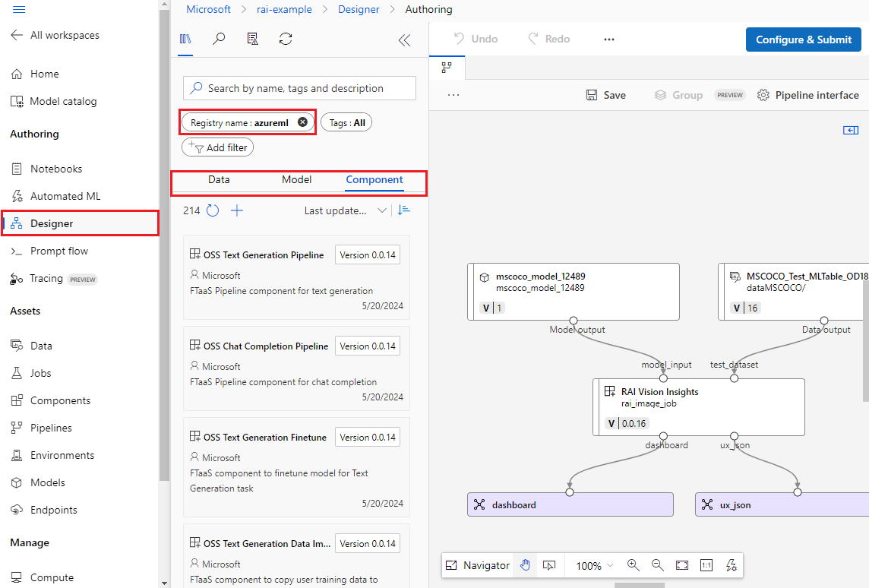The image size is (869, 588).
Task: Open the 100% zoom level dropdown
Action: (x=594, y=565)
